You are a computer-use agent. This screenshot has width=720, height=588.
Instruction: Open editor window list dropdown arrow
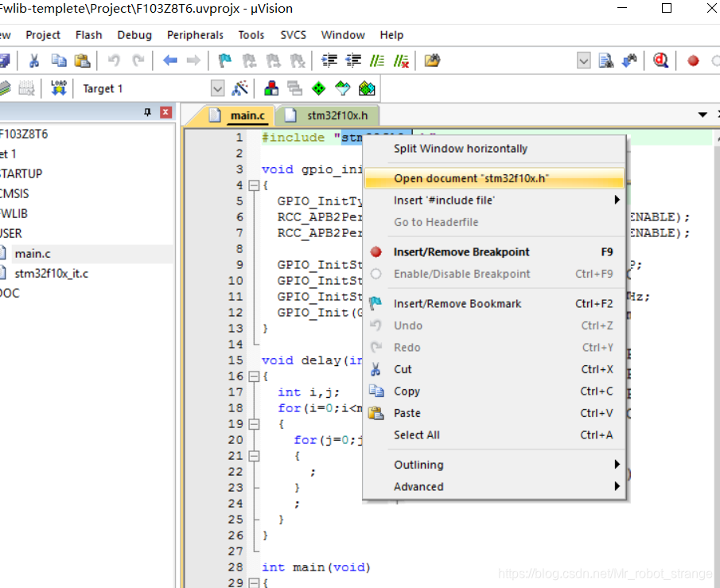(x=702, y=115)
